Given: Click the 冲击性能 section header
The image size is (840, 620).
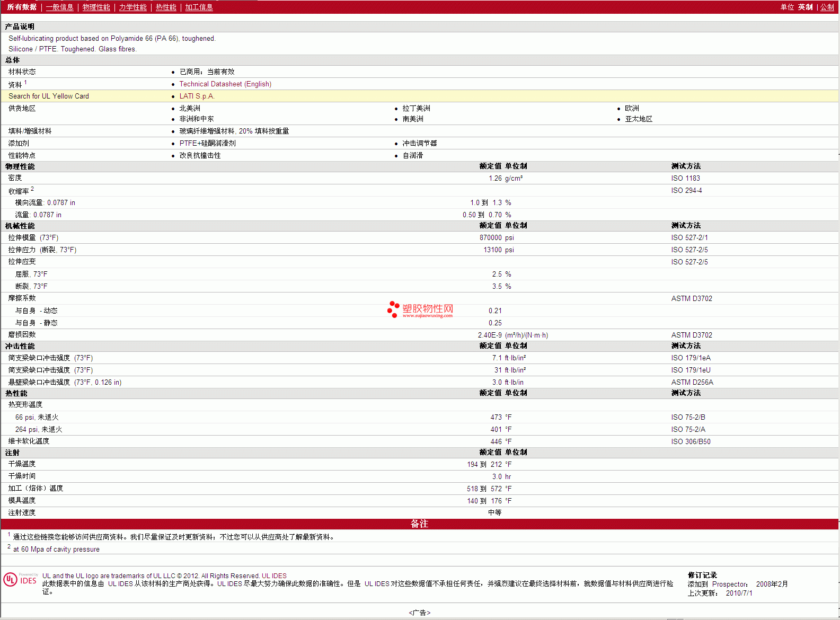Looking at the screenshot, I should [x=20, y=346].
